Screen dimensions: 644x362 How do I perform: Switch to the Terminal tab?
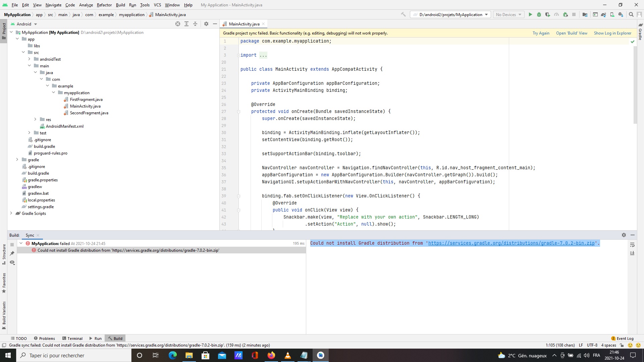click(x=72, y=339)
